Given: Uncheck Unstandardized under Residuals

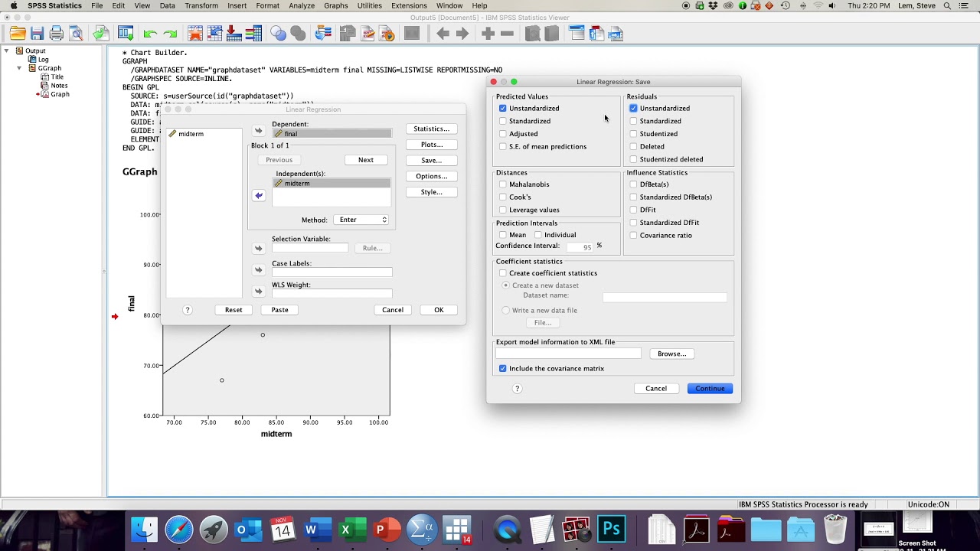Looking at the screenshot, I should pos(633,109).
